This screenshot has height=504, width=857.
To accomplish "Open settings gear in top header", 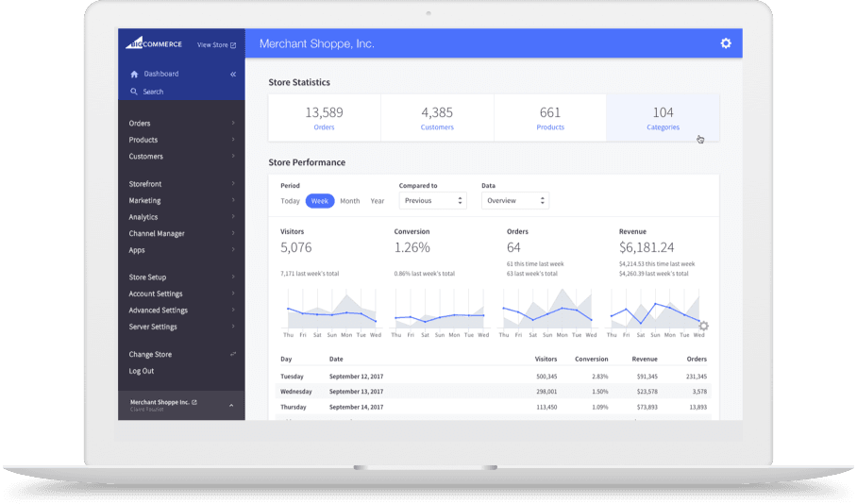I will (x=725, y=43).
